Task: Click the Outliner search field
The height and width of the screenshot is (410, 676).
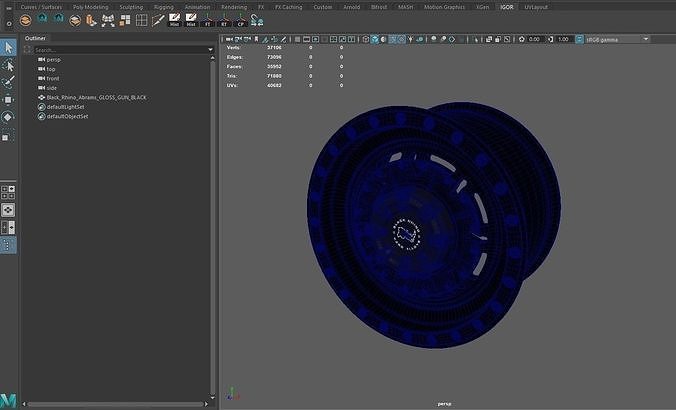Action: pyautogui.click(x=121, y=50)
